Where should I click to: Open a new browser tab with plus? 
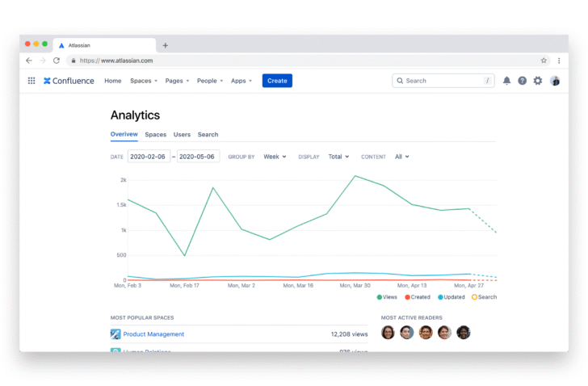tap(165, 45)
